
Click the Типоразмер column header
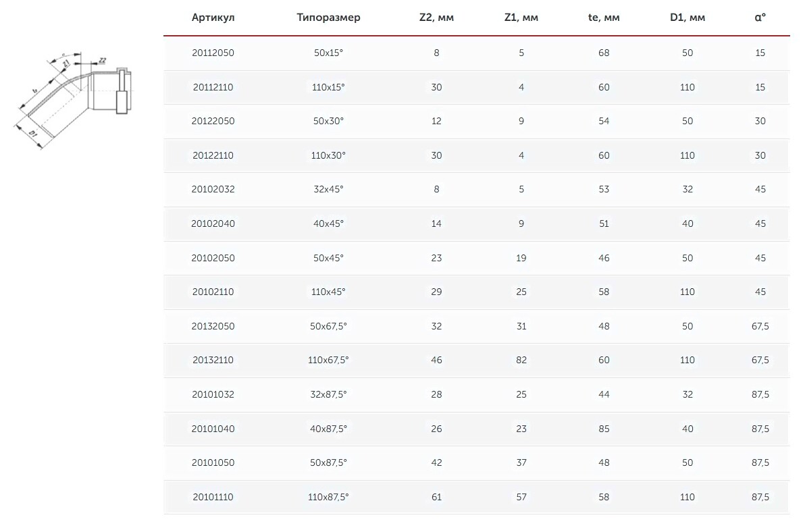(328, 18)
